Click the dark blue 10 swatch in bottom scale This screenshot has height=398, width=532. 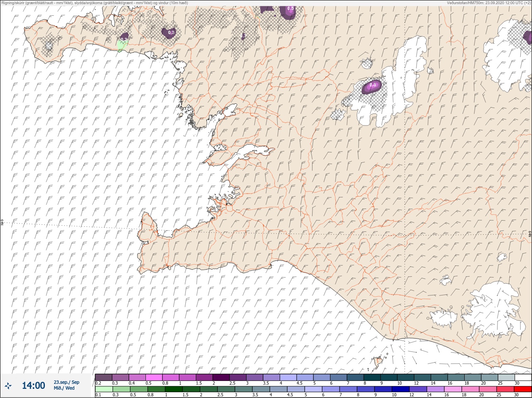point(401,389)
